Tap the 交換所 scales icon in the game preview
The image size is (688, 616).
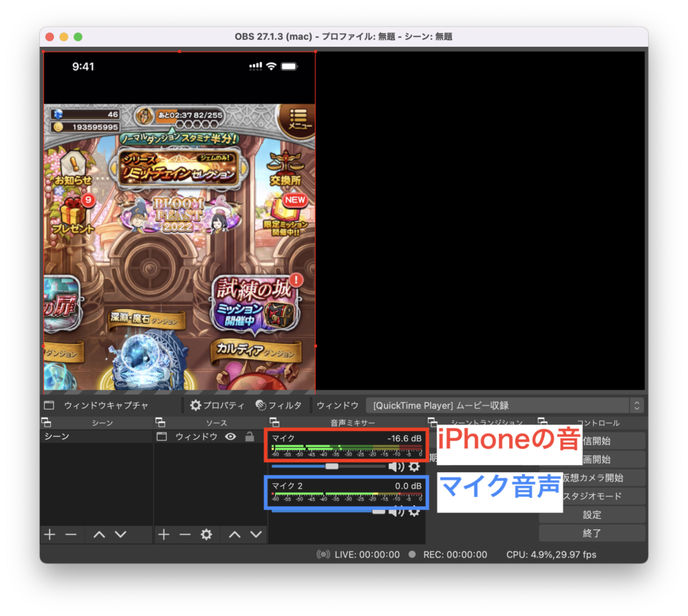[286, 168]
